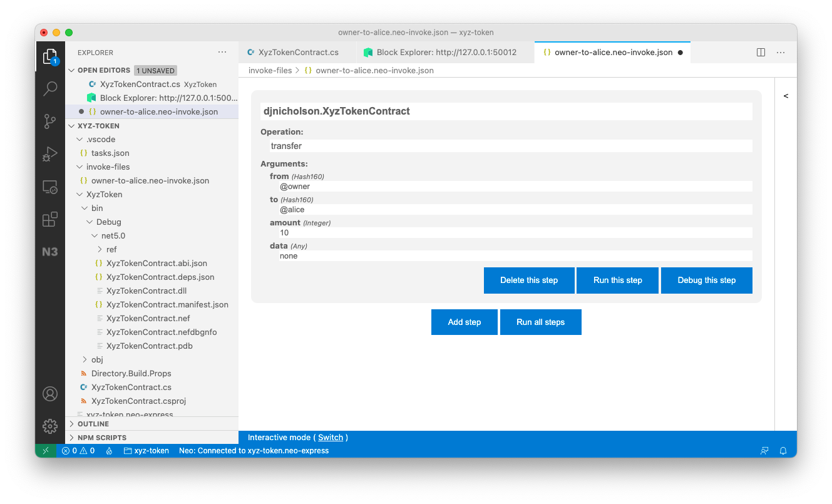Edit the amount argument field
Viewport: 832px width, 504px height.
pyautogui.click(x=516, y=233)
